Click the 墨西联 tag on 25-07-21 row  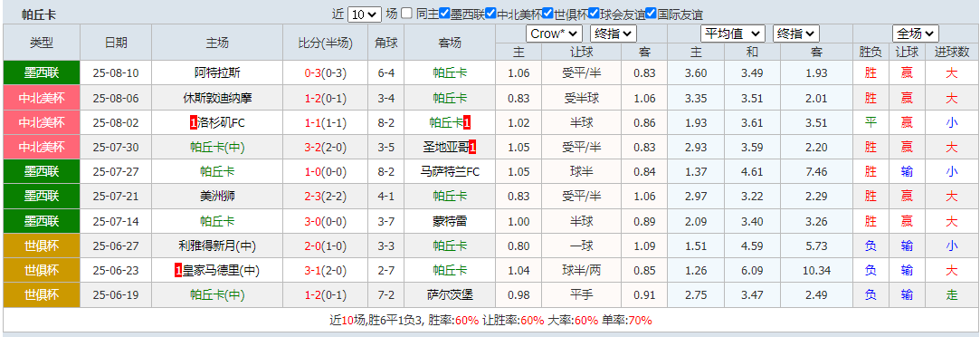(x=42, y=197)
